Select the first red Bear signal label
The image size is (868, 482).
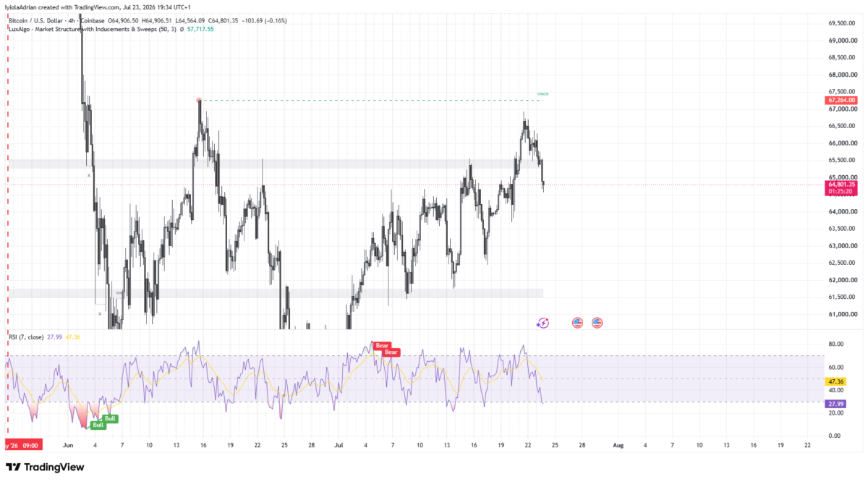(381, 346)
